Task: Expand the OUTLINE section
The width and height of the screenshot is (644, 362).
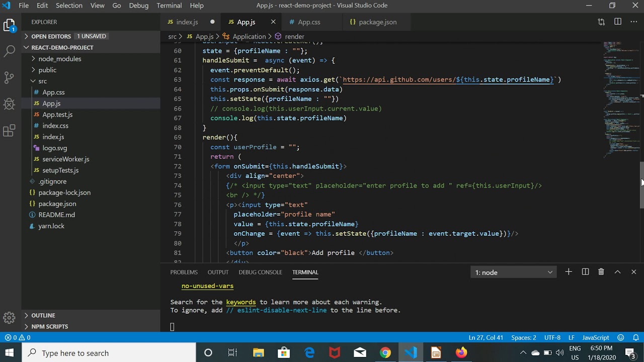Action: [43, 315]
